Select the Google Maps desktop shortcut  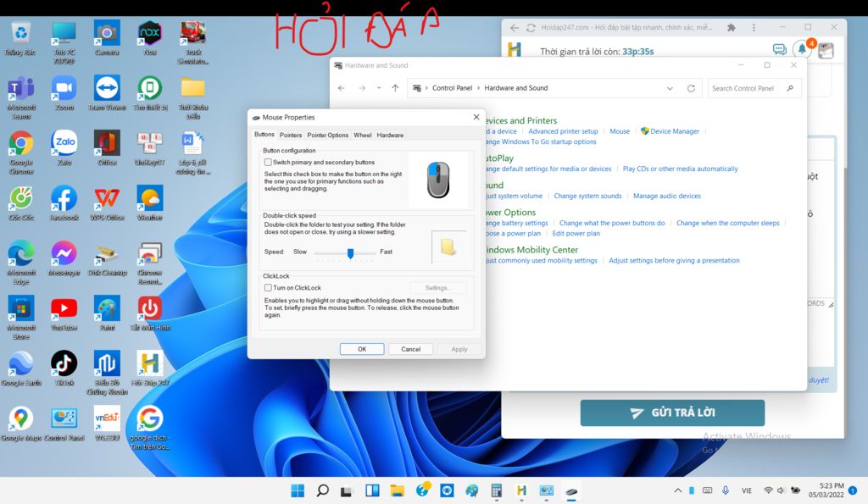[21, 424]
